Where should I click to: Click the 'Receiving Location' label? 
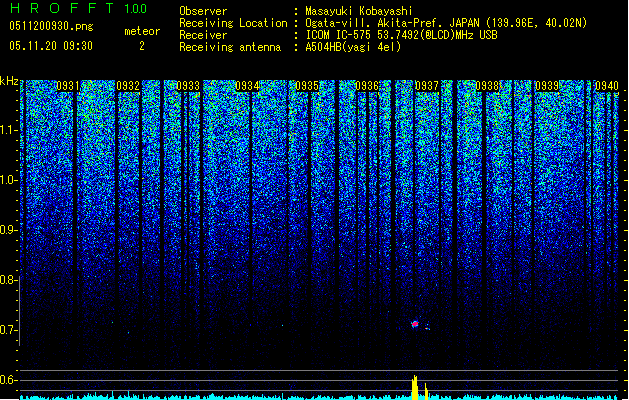click(x=233, y=23)
